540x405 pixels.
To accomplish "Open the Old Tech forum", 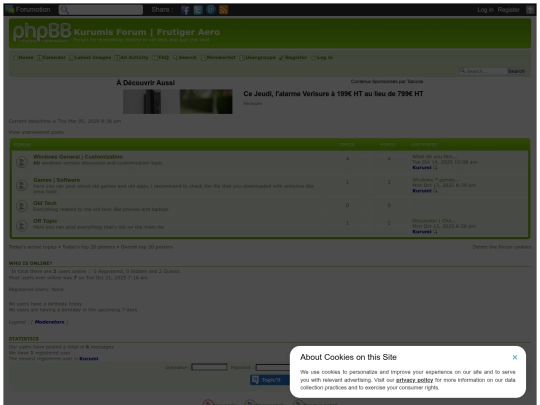I will point(45,203).
